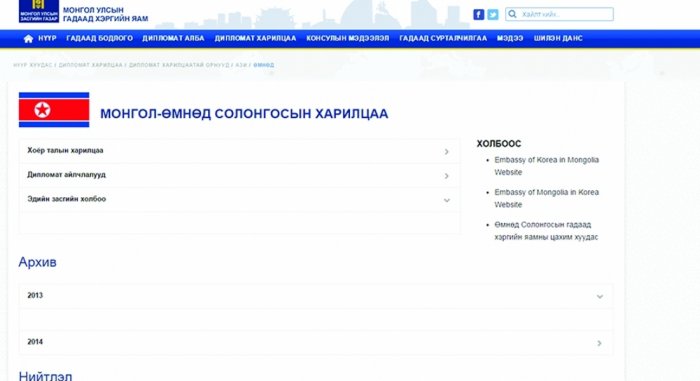Open Embassy of Mongolia in Korea link

pyautogui.click(x=546, y=198)
